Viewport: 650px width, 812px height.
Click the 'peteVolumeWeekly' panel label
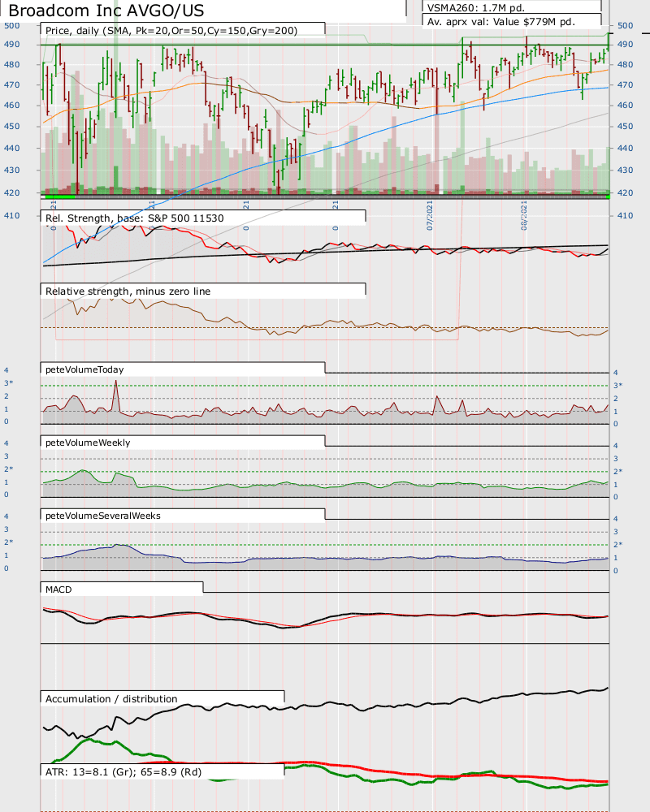(x=88, y=443)
